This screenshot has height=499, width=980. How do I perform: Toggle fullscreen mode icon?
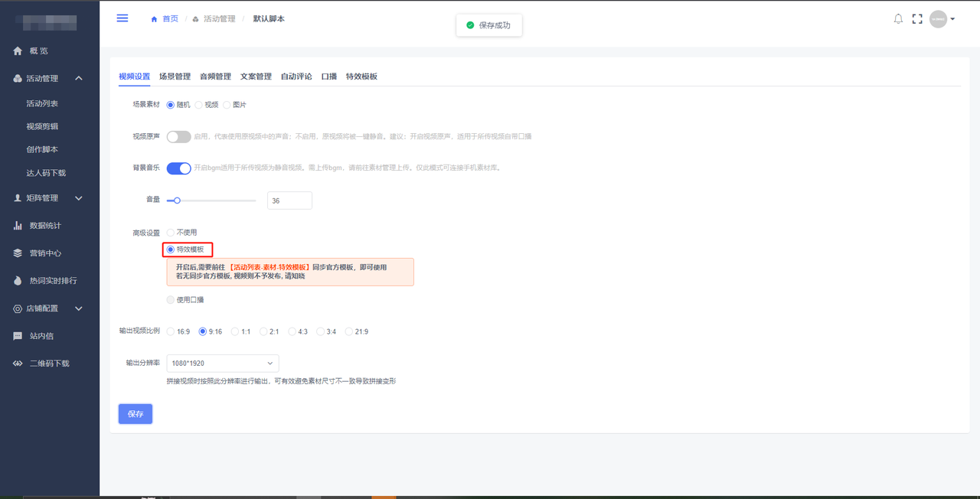(x=917, y=19)
